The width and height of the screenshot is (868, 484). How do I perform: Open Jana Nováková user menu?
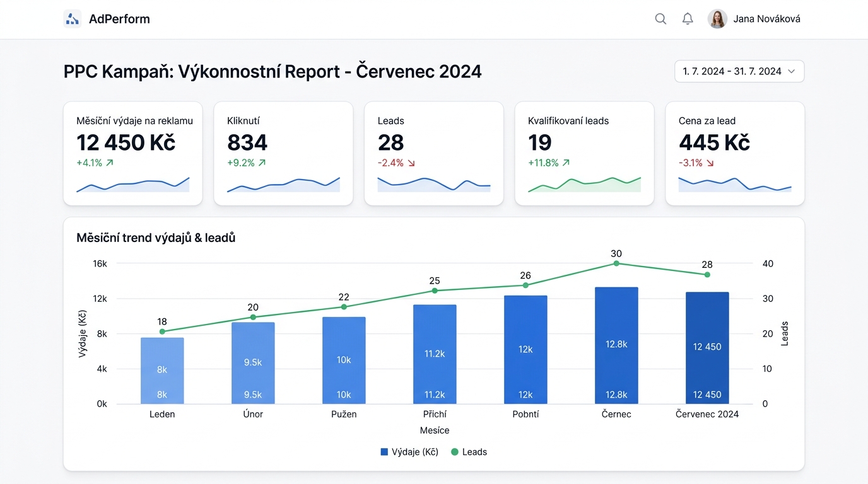coord(754,19)
